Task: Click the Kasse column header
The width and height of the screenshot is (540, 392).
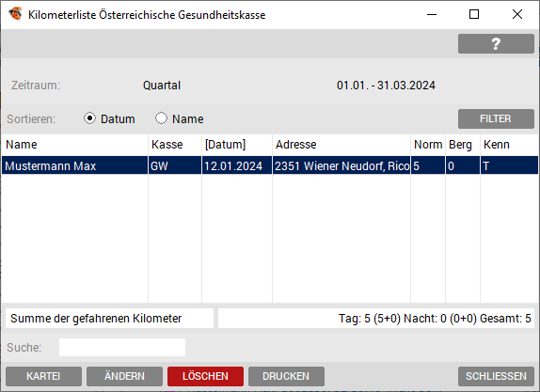Action: tap(175, 145)
